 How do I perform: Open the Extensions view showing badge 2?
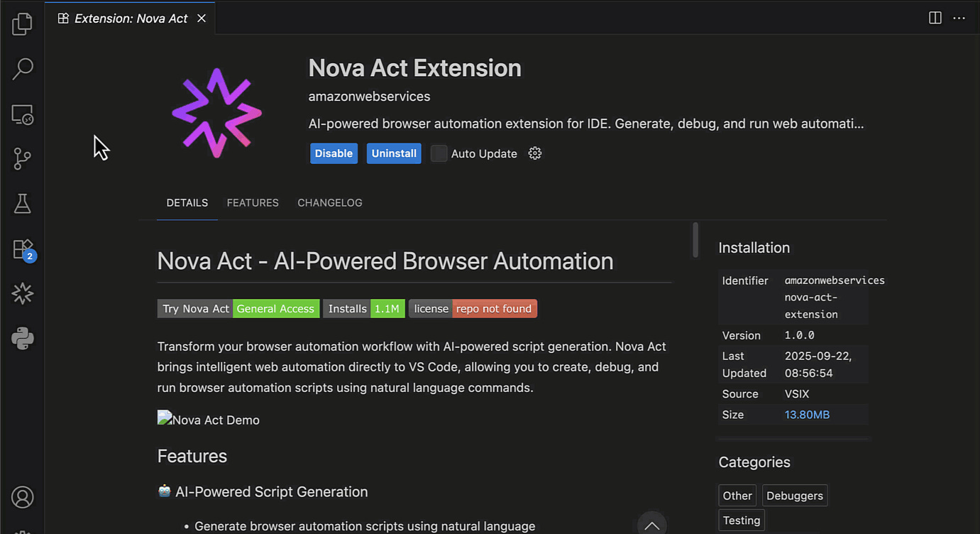click(22, 249)
